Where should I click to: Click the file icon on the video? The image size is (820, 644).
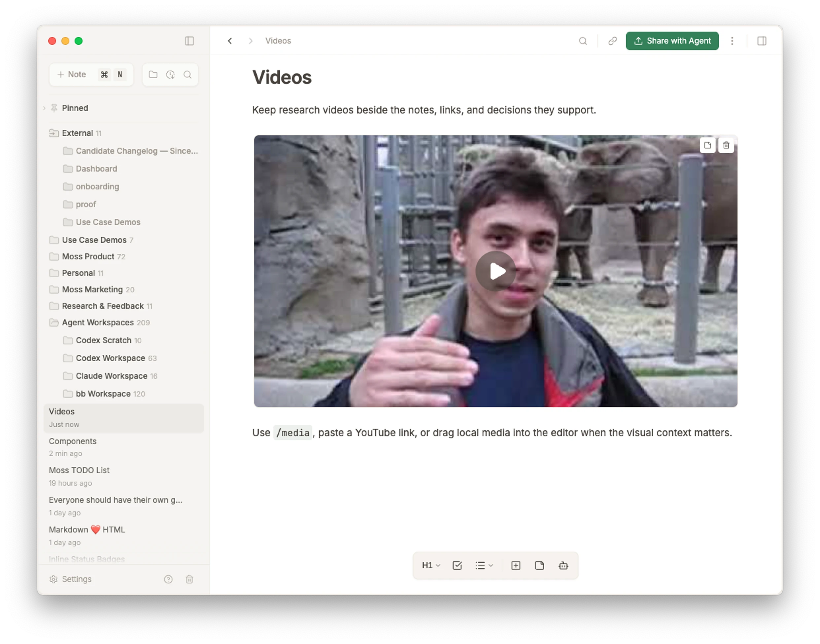click(x=708, y=145)
